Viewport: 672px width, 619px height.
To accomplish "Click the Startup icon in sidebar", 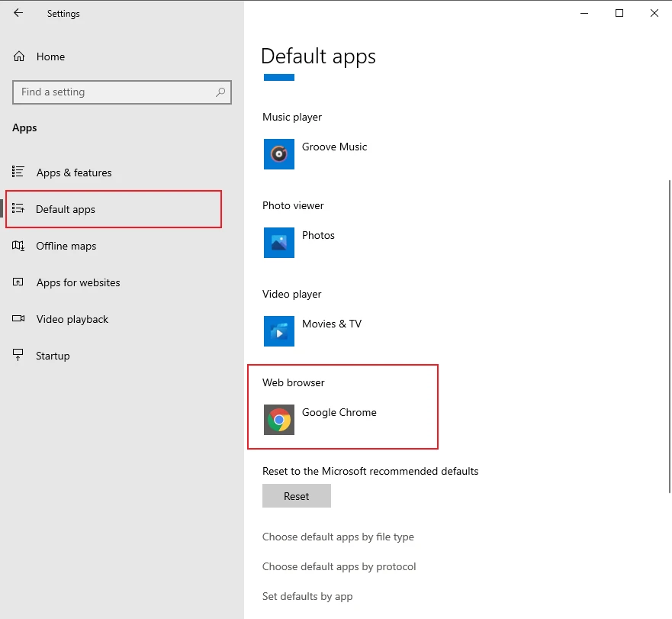I will (18, 355).
